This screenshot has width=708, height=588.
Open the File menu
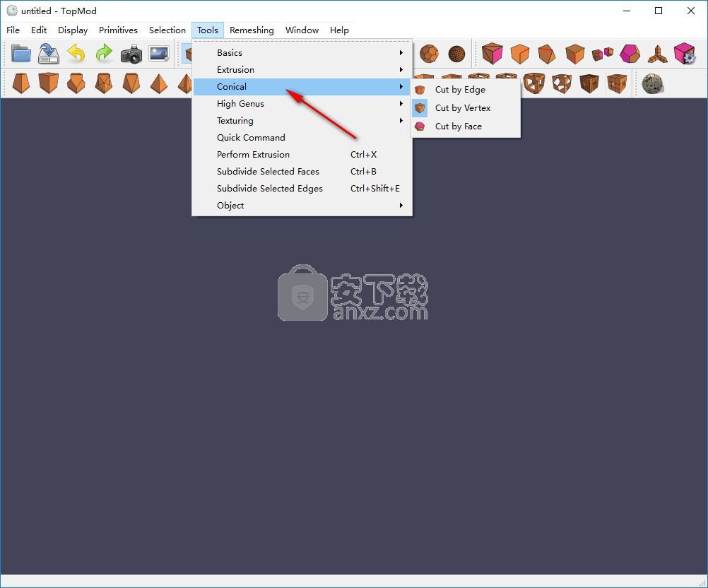point(13,30)
